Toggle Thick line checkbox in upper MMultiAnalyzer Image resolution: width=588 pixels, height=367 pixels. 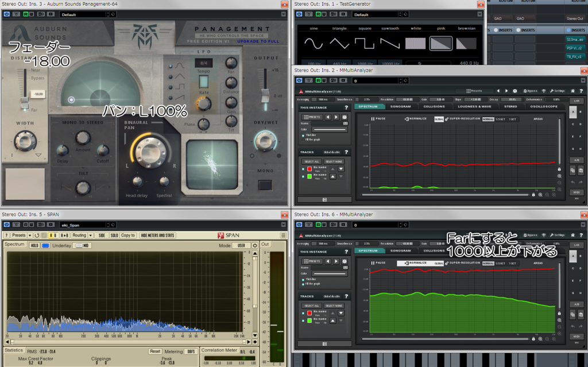tap(303, 135)
